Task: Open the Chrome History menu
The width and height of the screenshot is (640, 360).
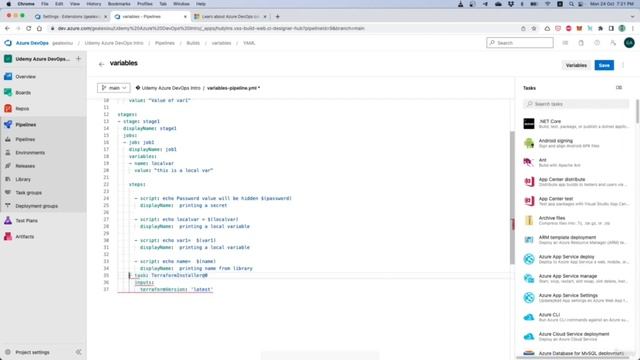Action: tap(93, 4)
